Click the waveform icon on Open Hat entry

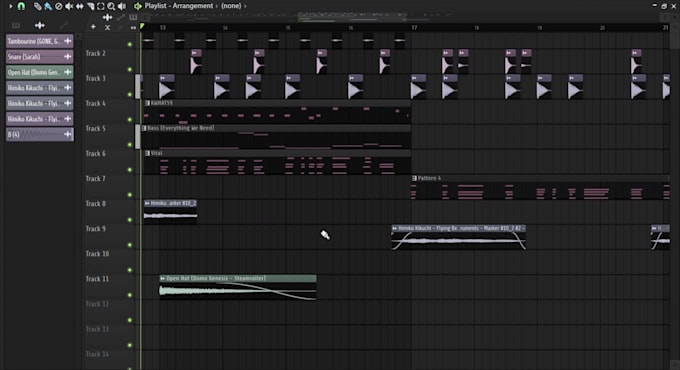tap(68, 72)
